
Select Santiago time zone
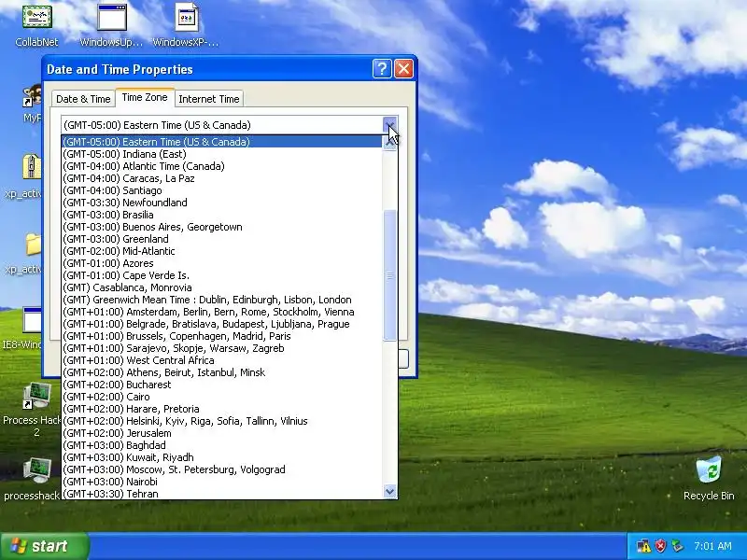[222, 190]
